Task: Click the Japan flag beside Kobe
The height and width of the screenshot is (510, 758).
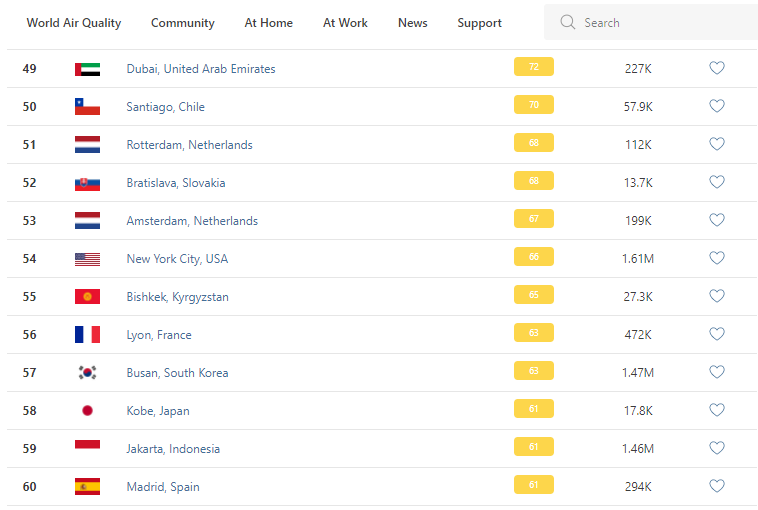Action: pyautogui.click(x=87, y=411)
